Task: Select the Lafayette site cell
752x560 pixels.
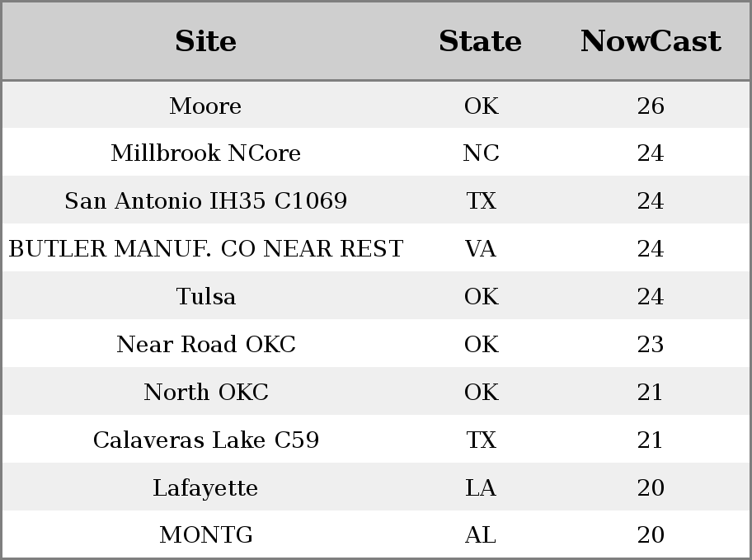Action: 205,488
